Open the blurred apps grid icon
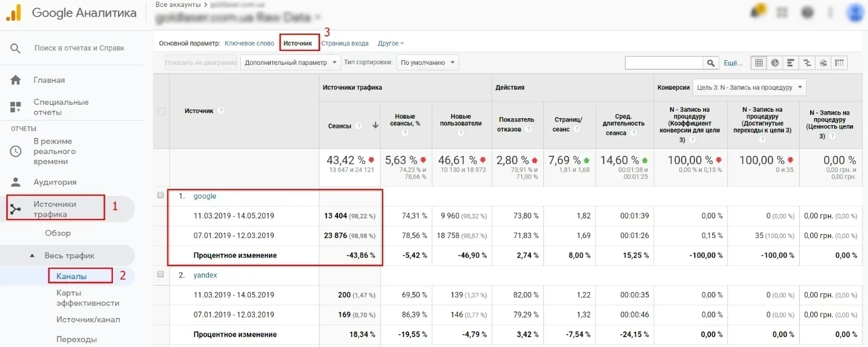This screenshot has width=868, height=347. click(782, 13)
